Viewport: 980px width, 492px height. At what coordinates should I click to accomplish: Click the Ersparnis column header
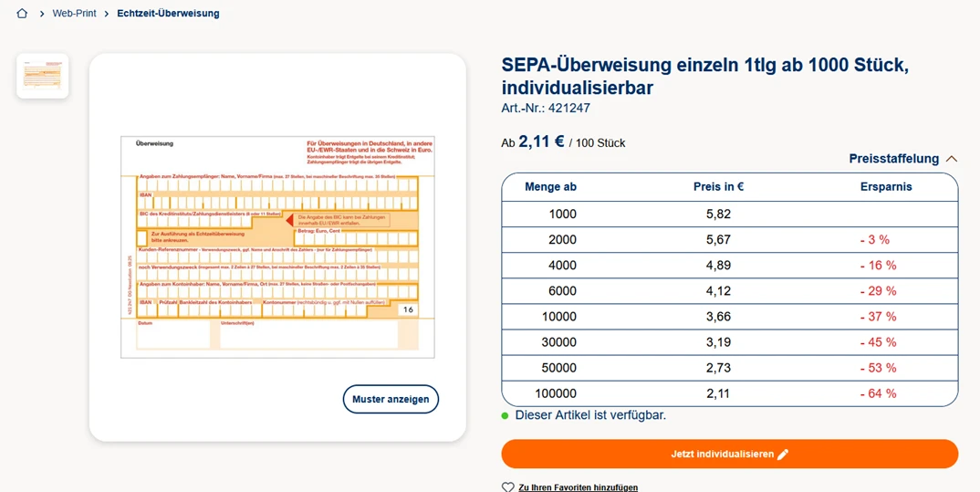tap(885, 187)
